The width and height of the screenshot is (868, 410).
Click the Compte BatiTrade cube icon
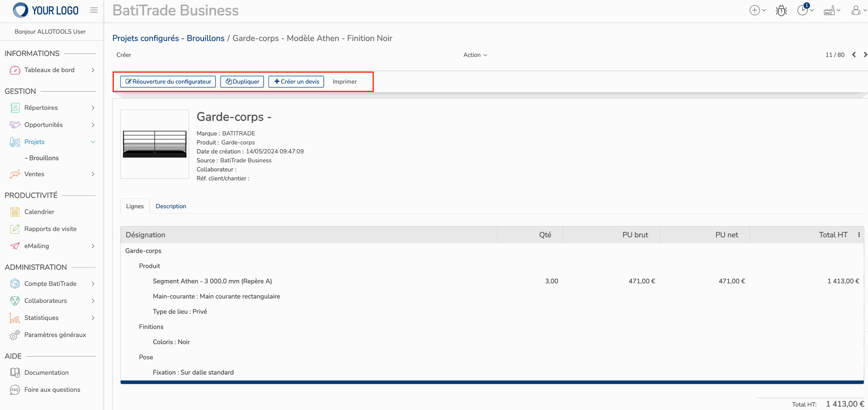(x=15, y=283)
